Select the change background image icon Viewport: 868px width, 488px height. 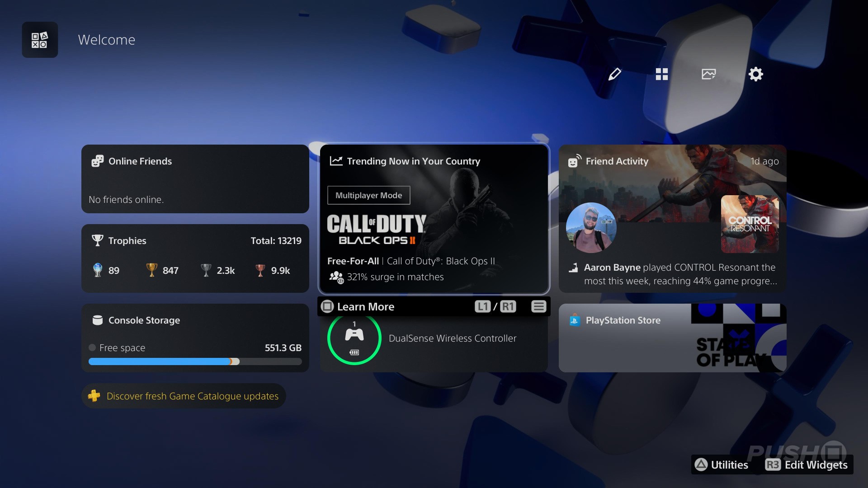click(709, 74)
